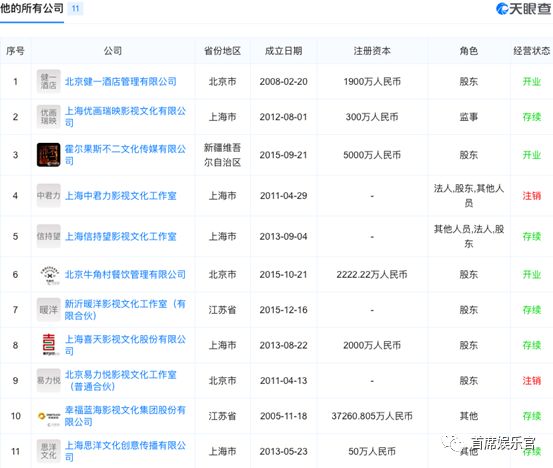
Task: Click the 2011-04-13 date cell
Action: (284, 381)
